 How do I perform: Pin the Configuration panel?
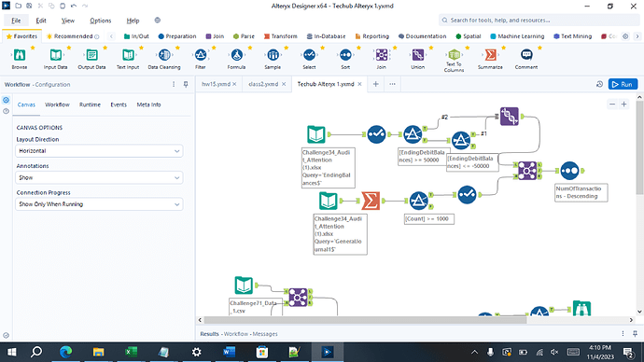186,84
